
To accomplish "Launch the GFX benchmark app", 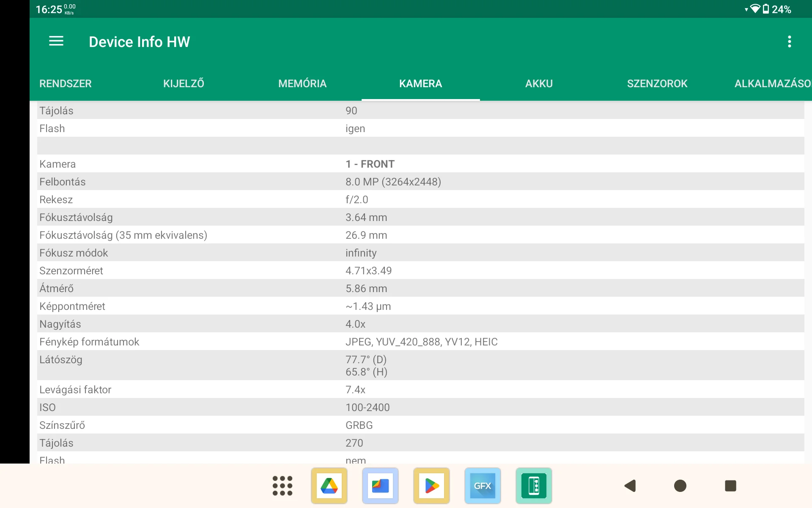I will [483, 486].
